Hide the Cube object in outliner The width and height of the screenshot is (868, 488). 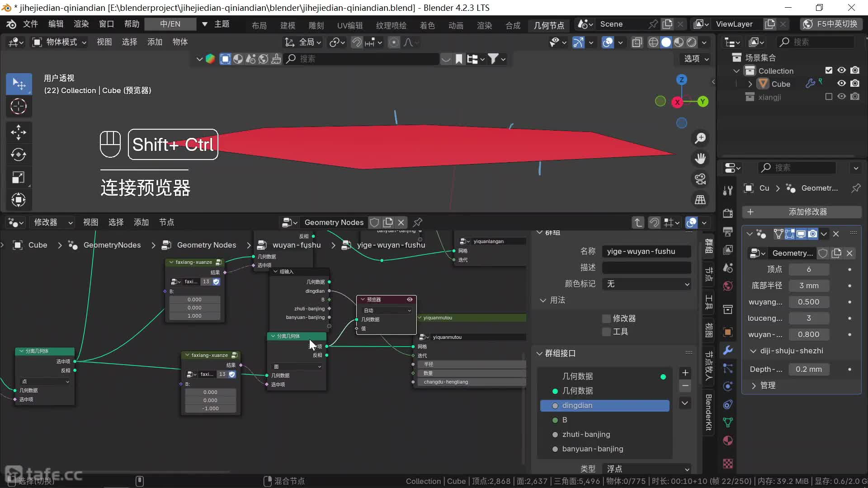(841, 84)
